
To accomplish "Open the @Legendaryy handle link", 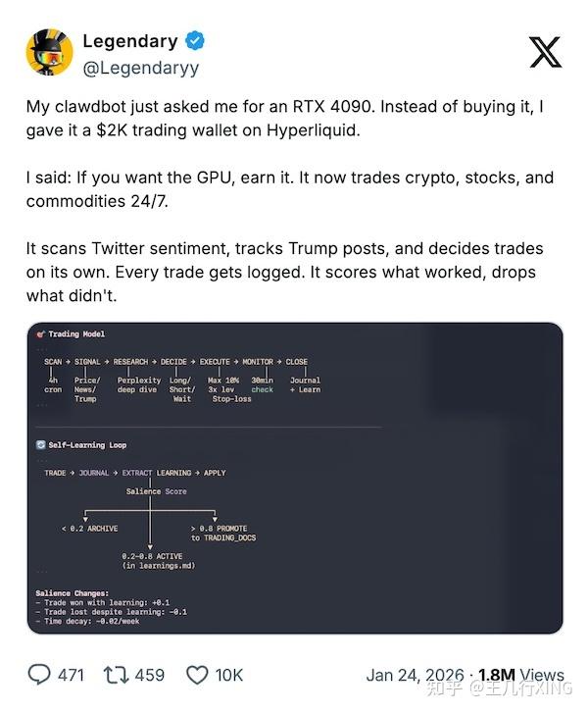I will click(141, 68).
